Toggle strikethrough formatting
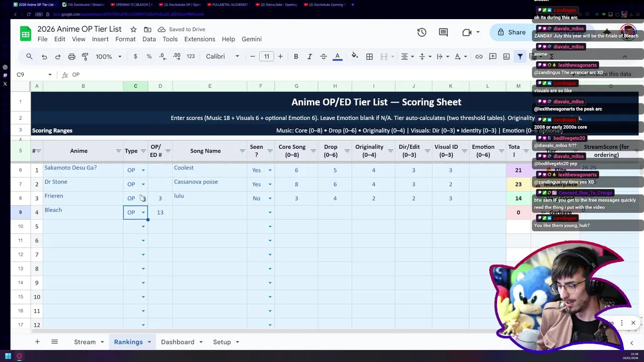The width and height of the screenshot is (644, 362). coord(324,56)
